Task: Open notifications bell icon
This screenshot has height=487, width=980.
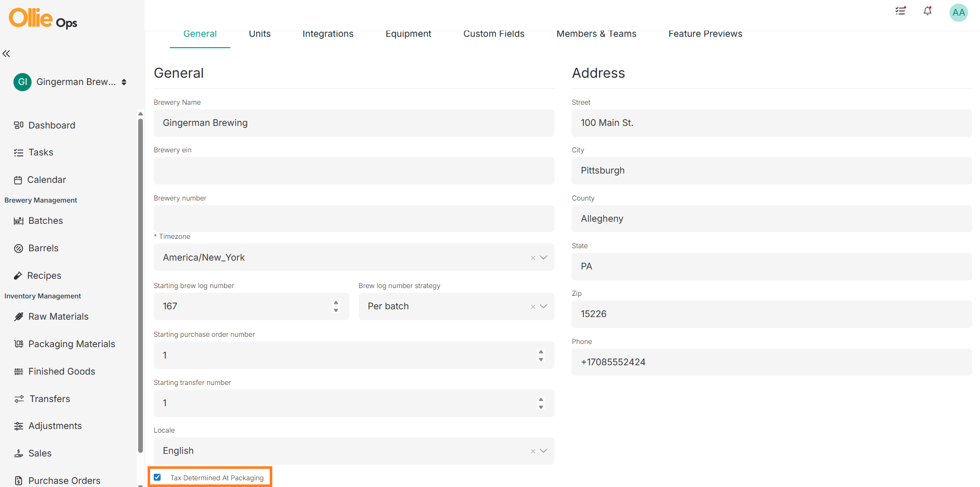Action: point(927,11)
